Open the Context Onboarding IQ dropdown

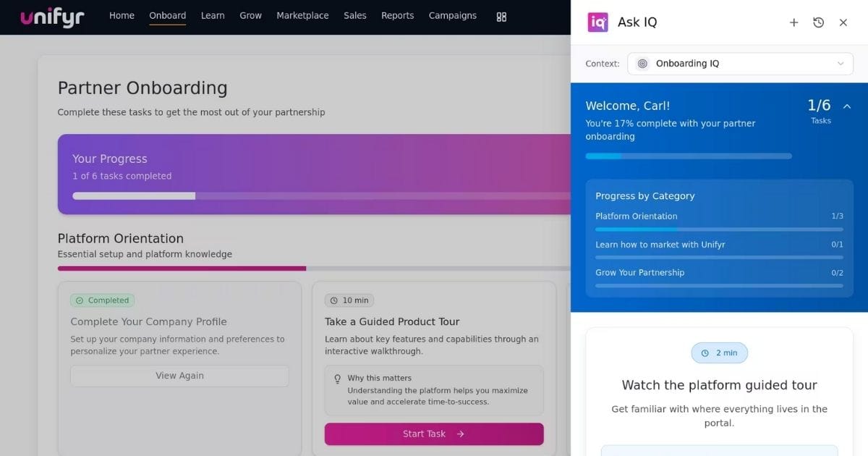tap(740, 64)
